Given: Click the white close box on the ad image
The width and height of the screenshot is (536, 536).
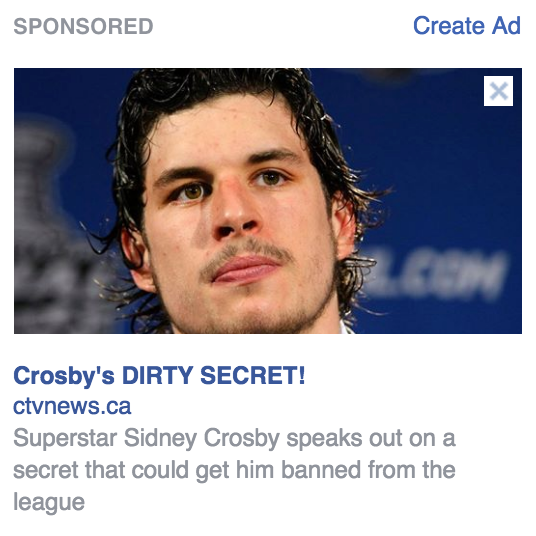Looking at the screenshot, I should click(x=498, y=91).
